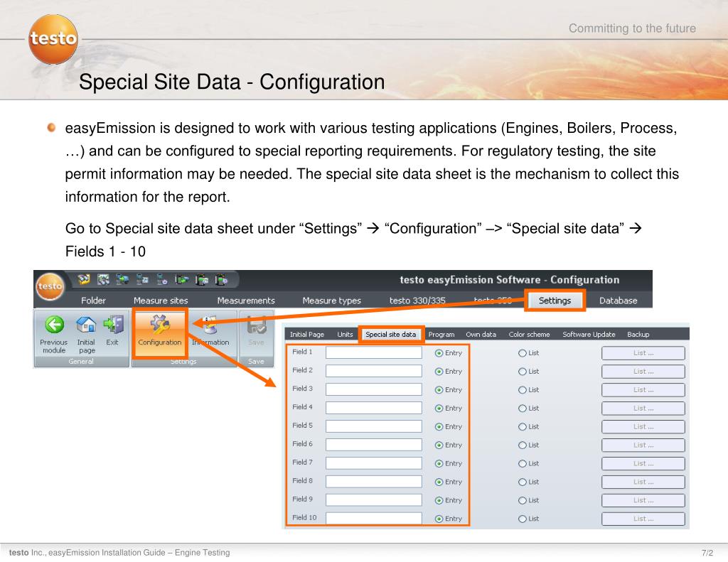Click the third quick-access toolbar icon
This screenshot has height=562, width=728.
(122, 279)
